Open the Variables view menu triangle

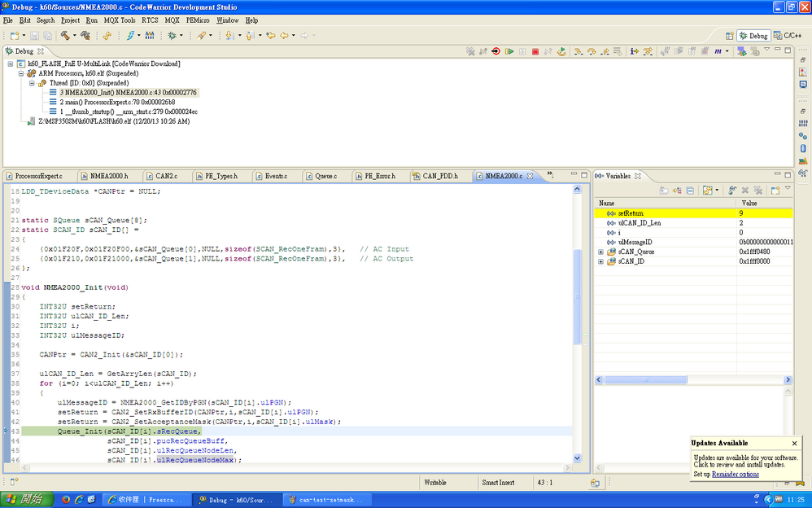788,188
